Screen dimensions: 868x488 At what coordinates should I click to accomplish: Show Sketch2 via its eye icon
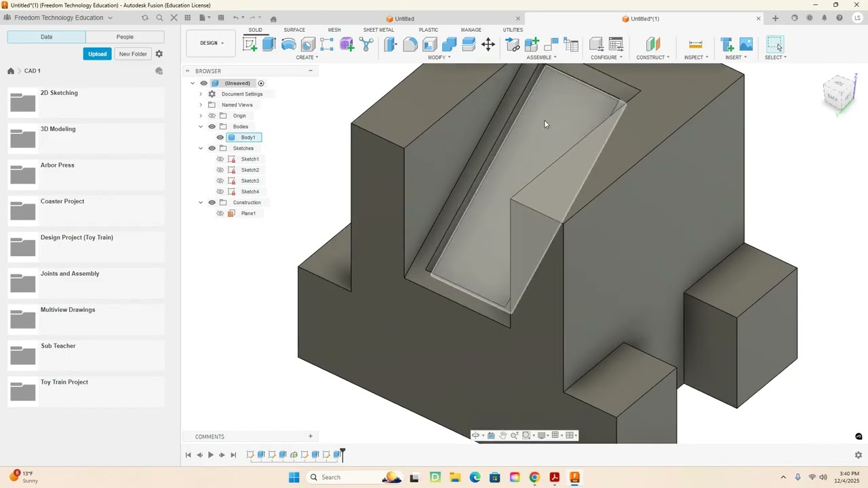[220, 170]
